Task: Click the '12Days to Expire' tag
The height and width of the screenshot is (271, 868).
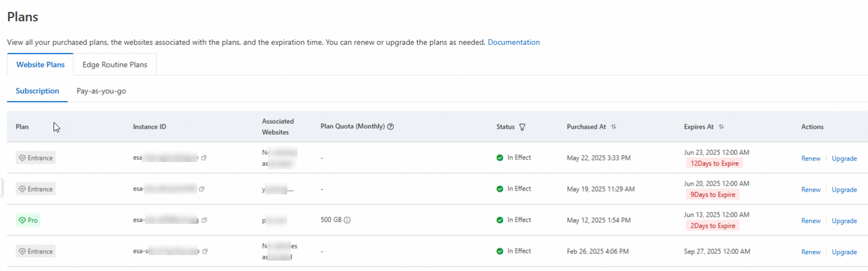Action: [714, 163]
